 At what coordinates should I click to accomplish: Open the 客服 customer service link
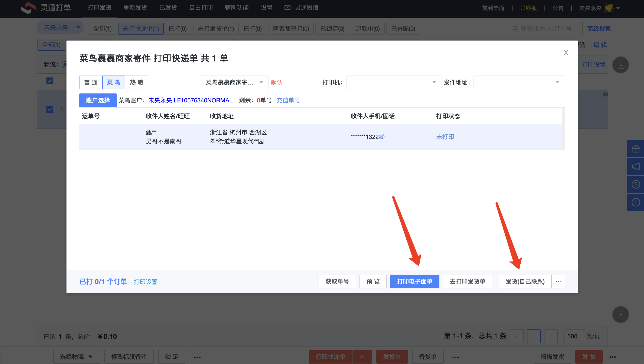(x=528, y=8)
